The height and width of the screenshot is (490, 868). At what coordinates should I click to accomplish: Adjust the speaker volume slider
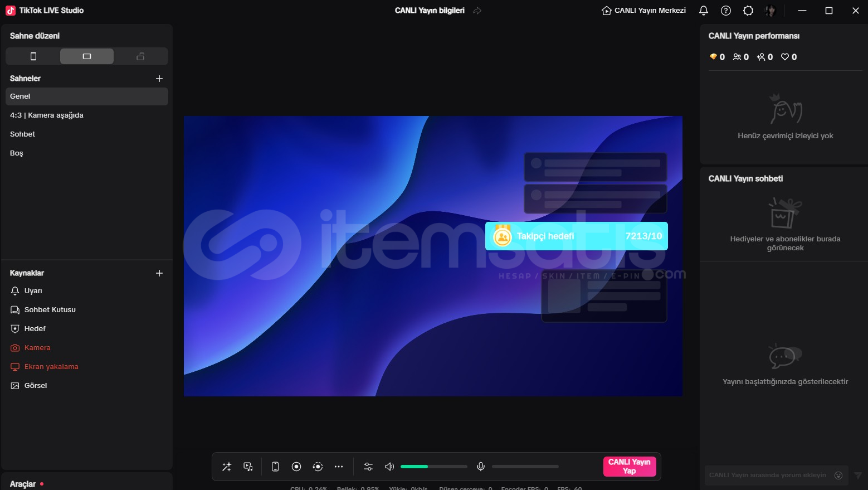434,467
